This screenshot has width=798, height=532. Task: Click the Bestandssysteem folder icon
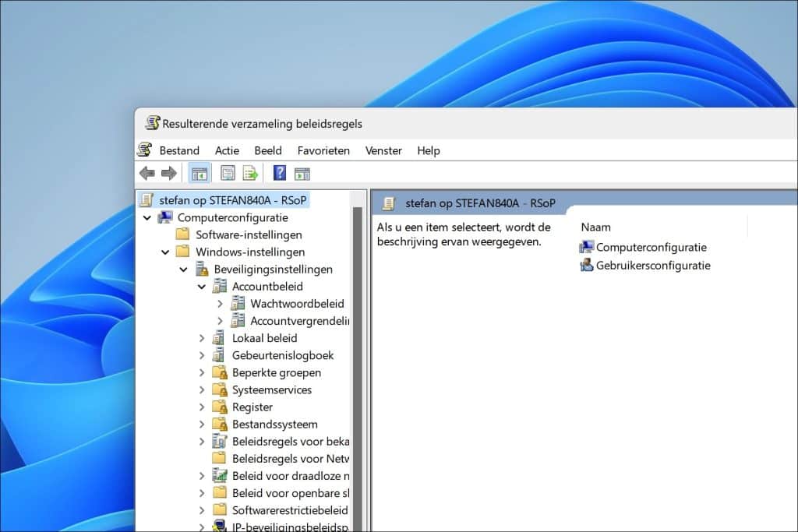click(219, 425)
